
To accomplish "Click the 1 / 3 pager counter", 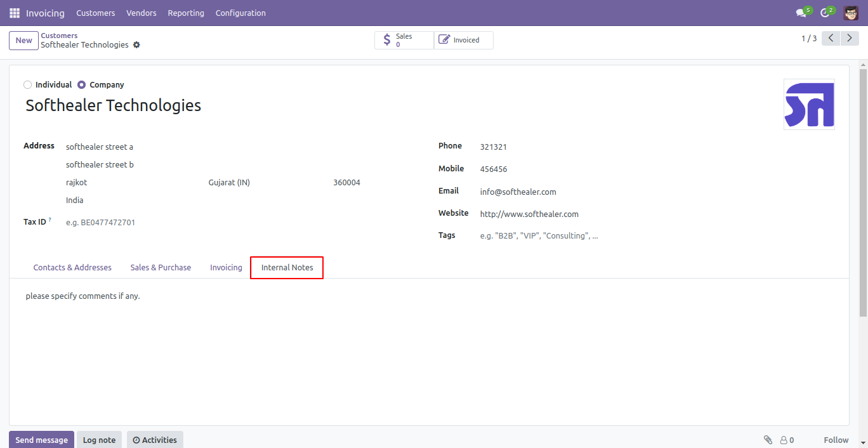I will click(x=809, y=39).
